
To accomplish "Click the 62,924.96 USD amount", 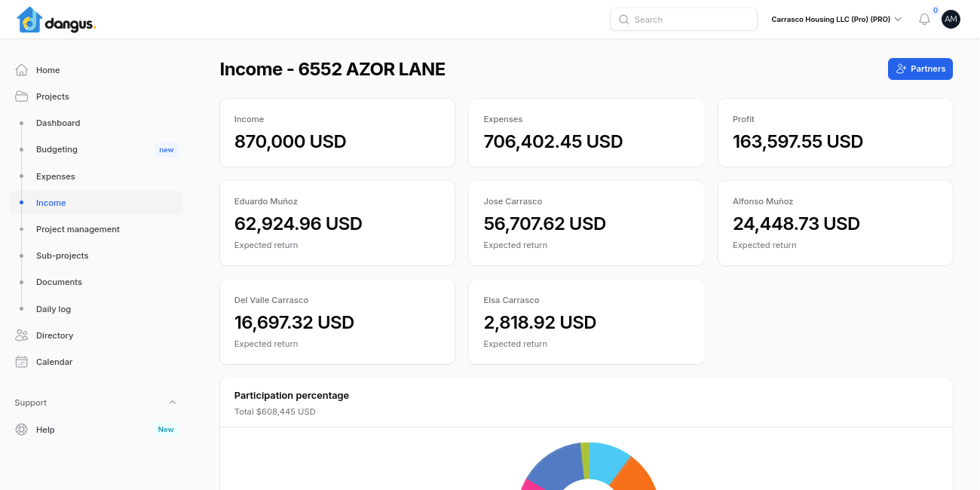I will tap(299, 224).
